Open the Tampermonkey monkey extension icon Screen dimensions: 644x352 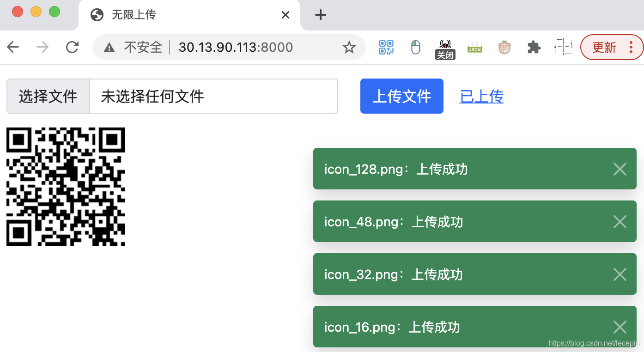504,47
